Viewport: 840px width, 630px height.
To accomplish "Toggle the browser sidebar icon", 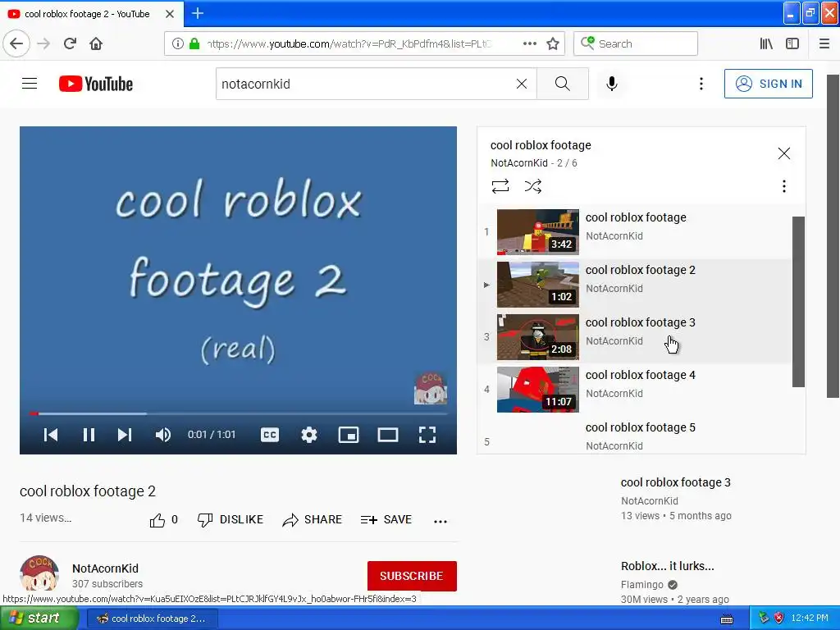I will (x=792, y=43).
